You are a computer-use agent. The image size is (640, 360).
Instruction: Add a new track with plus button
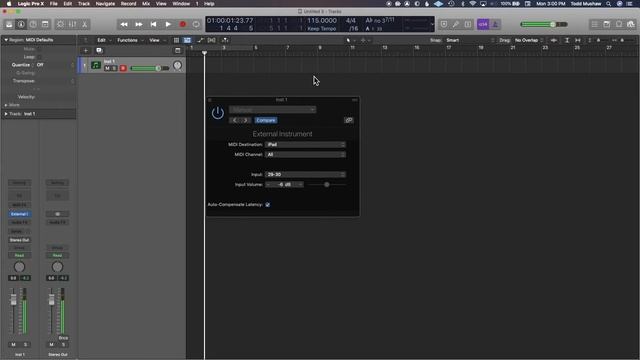[x=86, y=51]
